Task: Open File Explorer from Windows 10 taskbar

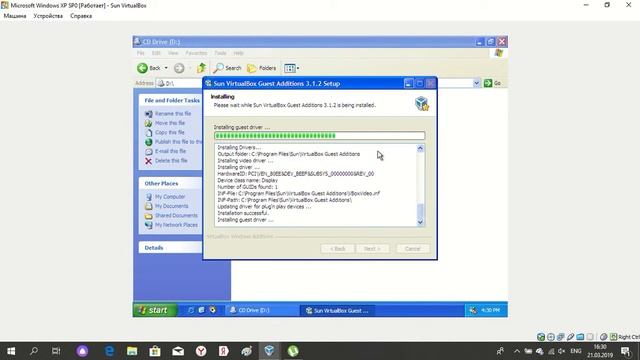Action: pyautogui.click(x=132, y=351)
